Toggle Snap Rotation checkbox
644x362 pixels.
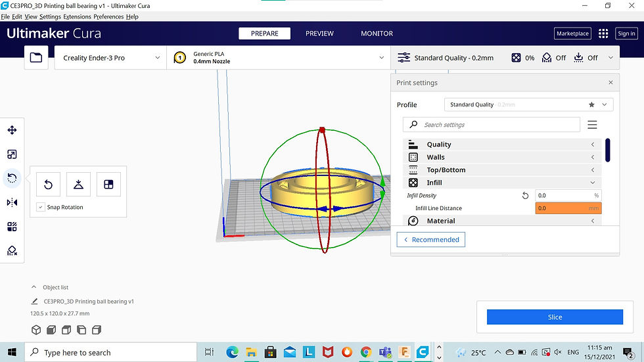[40, 207]
